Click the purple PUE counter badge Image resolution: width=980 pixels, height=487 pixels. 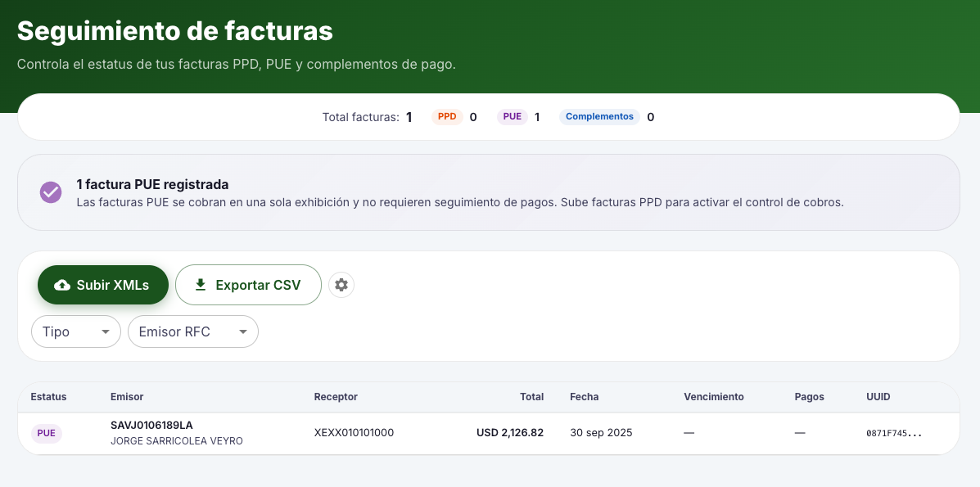(512, 116)
